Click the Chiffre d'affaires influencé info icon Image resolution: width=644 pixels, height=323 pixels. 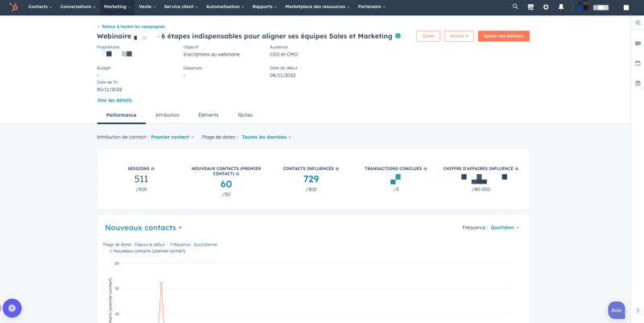[517, 169]
